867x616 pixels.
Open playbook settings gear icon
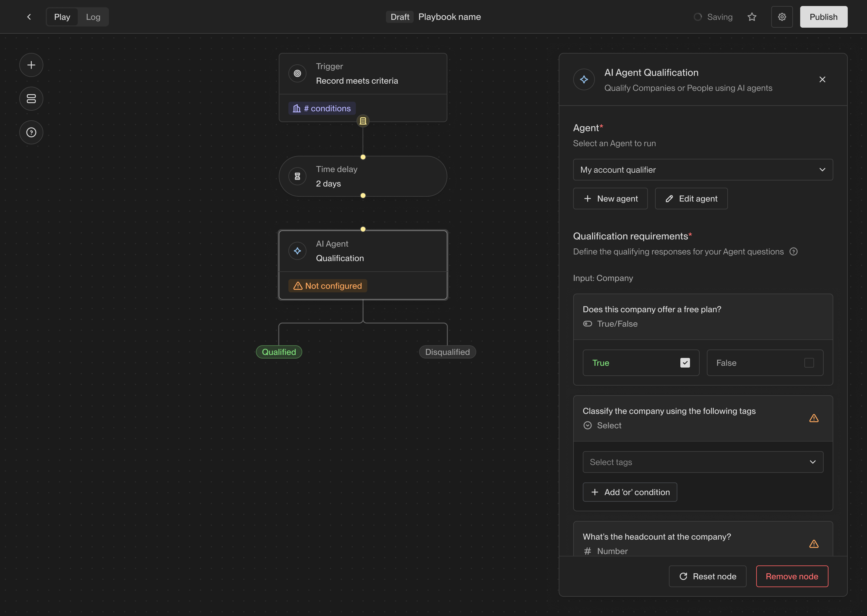[x=782, y=17]
